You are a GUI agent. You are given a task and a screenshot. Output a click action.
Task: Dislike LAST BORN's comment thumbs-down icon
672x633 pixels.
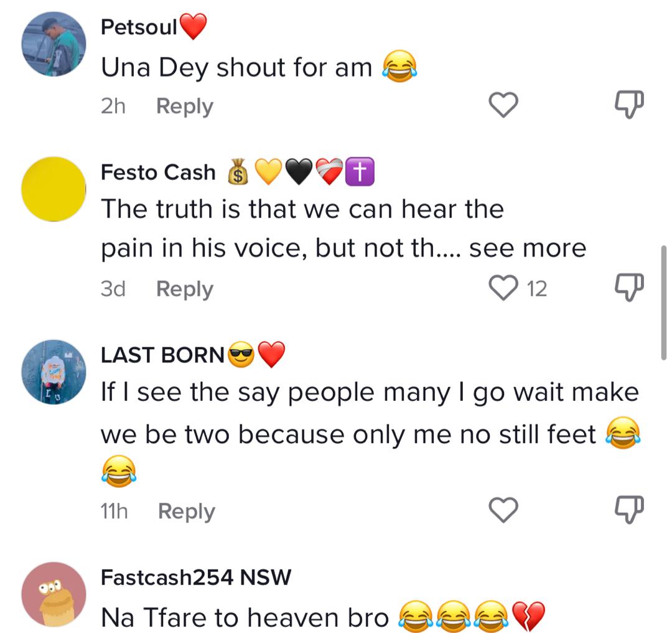(x=629, y=510)
